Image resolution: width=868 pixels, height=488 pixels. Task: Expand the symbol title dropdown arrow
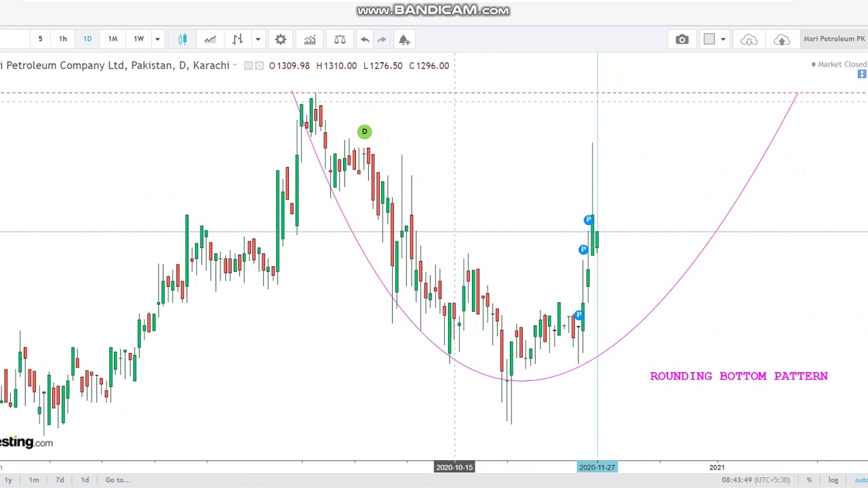(x=235, y=66)
